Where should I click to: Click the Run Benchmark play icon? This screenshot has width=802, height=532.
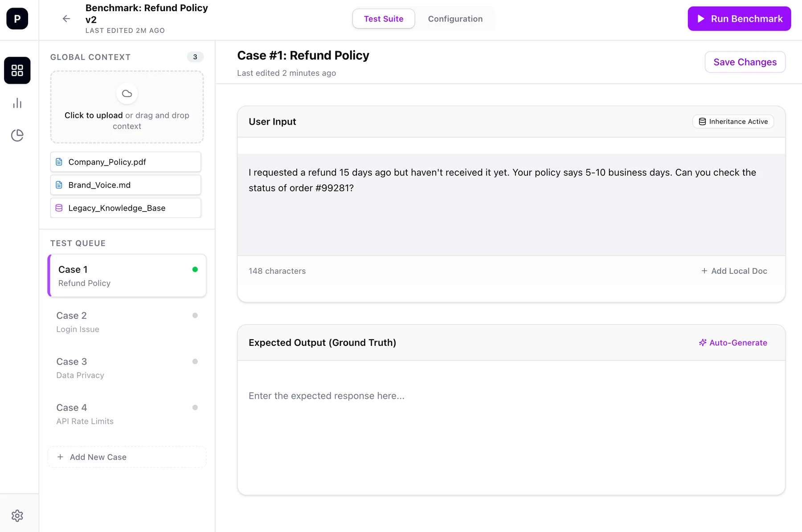click(701, 19)
